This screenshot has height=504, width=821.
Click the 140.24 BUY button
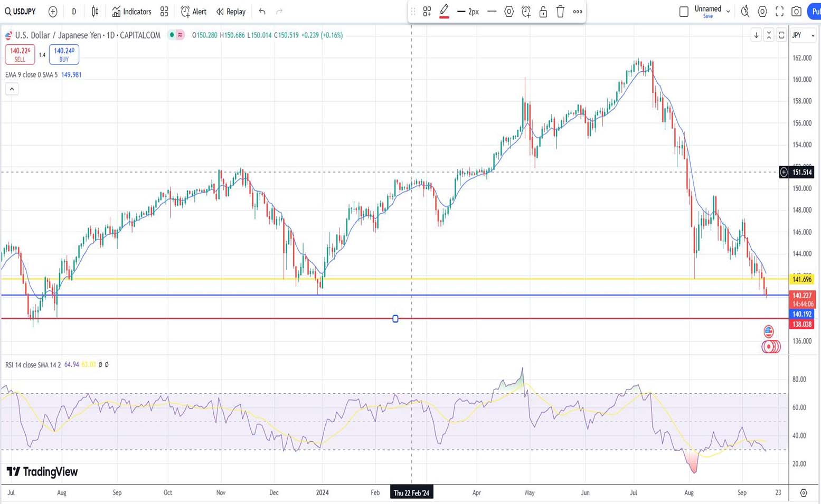pos(64,54)
